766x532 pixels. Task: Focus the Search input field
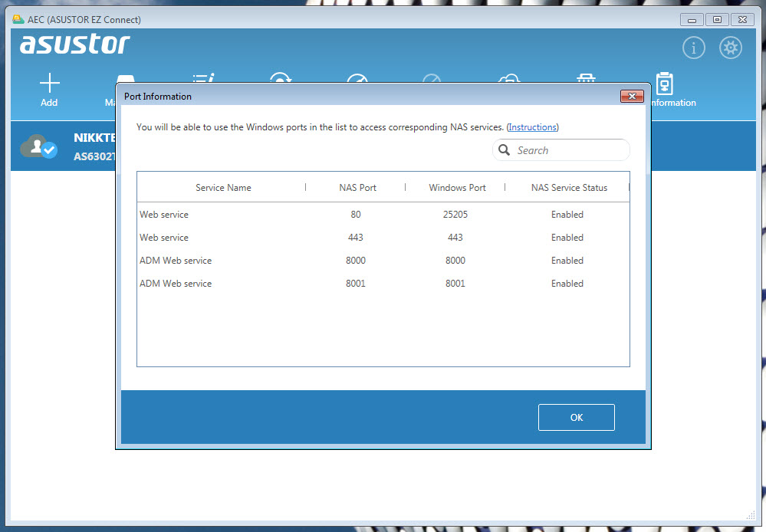(561, 150)
